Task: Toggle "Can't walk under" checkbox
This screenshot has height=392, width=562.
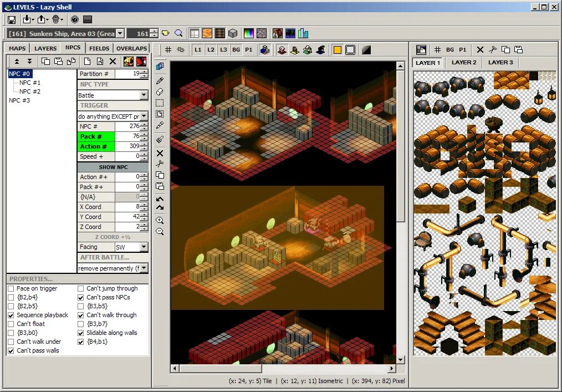Action: click(11, 342)
